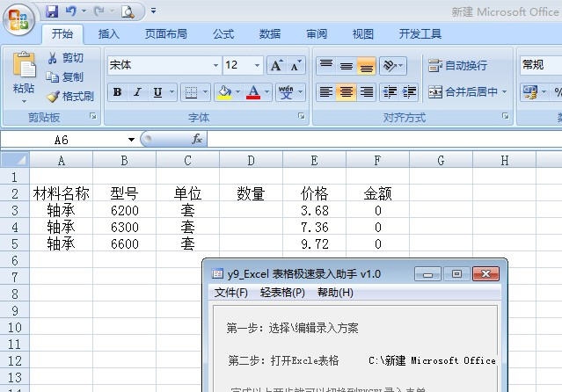
Task: Switch to 页面布局 ribbon tab
Action: coord(166,34)
